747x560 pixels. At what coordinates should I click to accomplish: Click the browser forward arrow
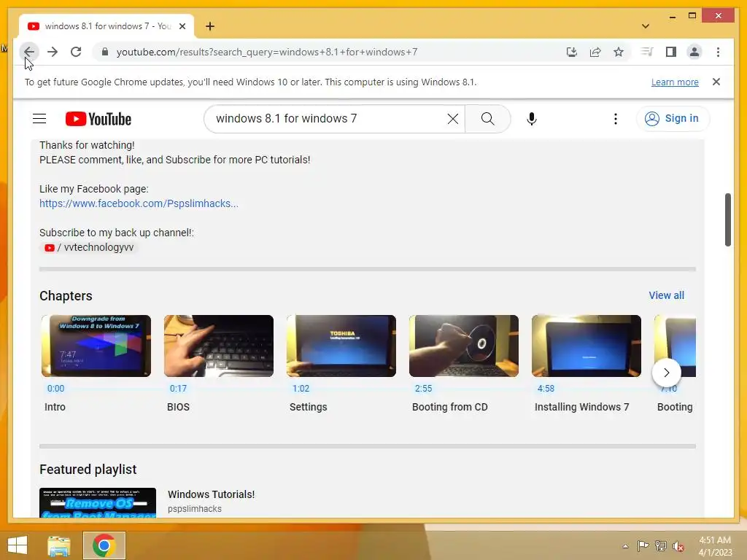tap(53, 52)
